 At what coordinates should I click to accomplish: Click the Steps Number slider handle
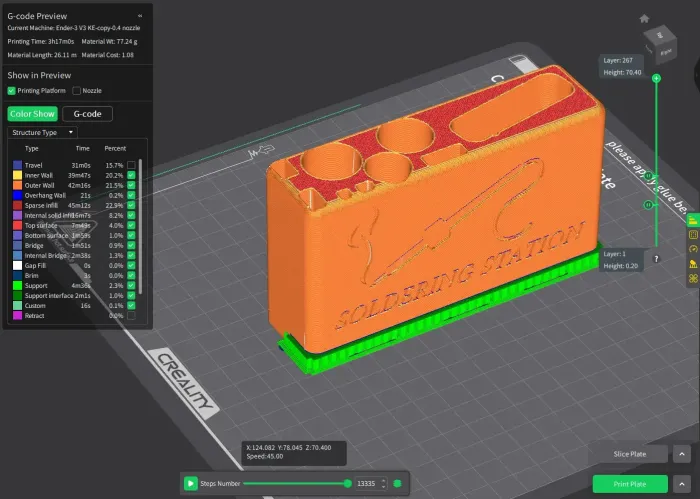pos(347,484)
